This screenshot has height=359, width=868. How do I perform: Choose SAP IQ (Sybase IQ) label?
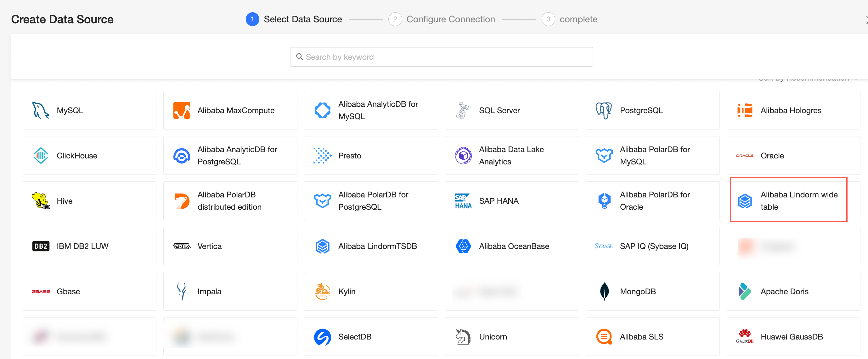tap(654, 246)
